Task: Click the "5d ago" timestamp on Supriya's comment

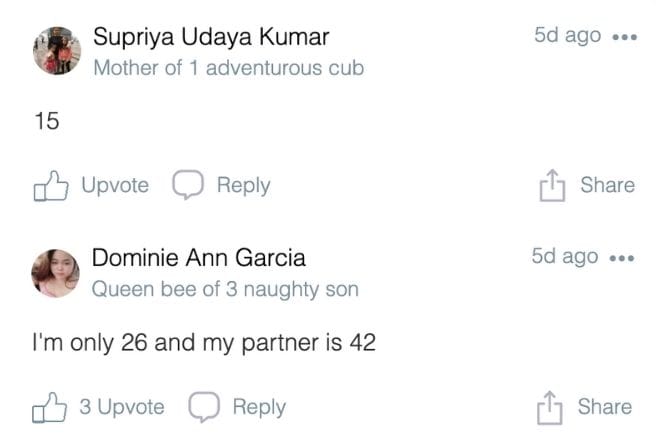Action: pyautogui.click(x=567, y=36)
